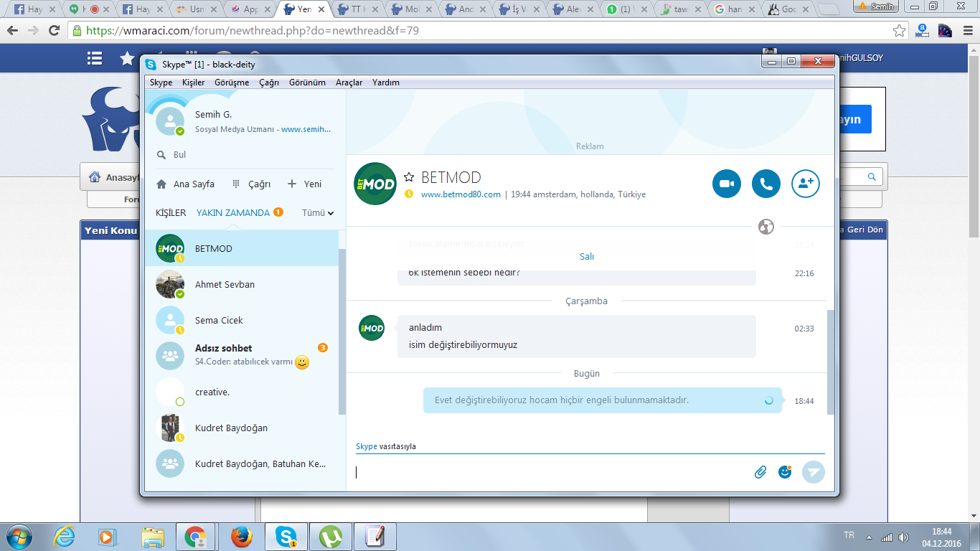Open the Görüşme menu
Viewport: 980px width, 551px height.
[232, 83]
